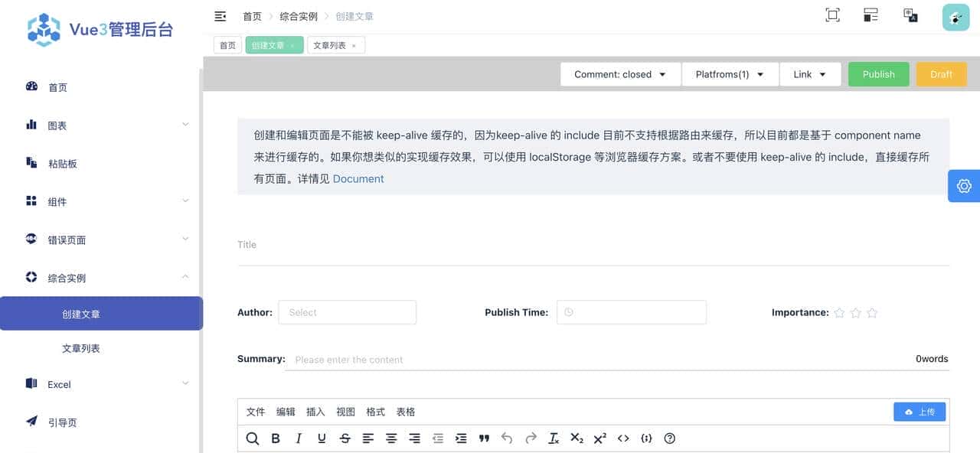980x453 pixels.
Task: Expand the Link dropdown
Action: pos(810,74)
